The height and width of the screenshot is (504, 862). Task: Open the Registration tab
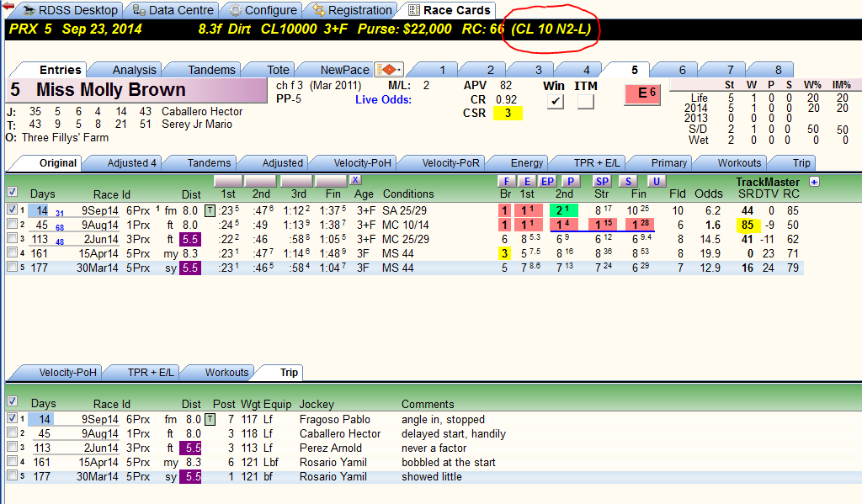[x=353, y=10]
